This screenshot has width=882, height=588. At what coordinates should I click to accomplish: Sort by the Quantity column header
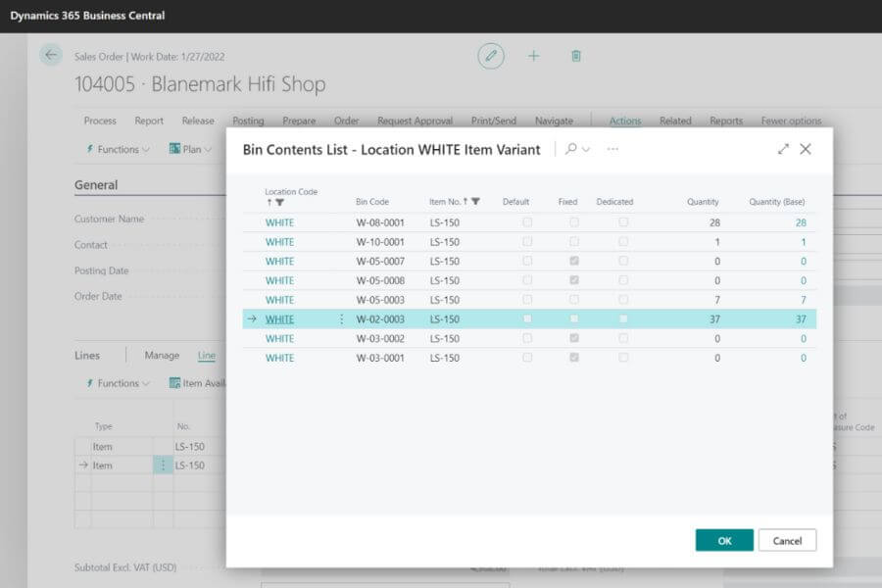[x=703, y=202]
